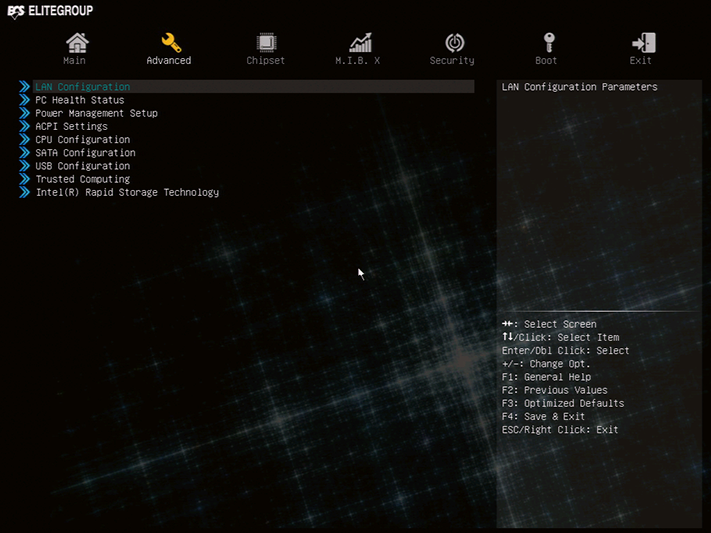Click the '+/-: Change Opt.' hint
The image size is (711, 533).
(546, 363)
